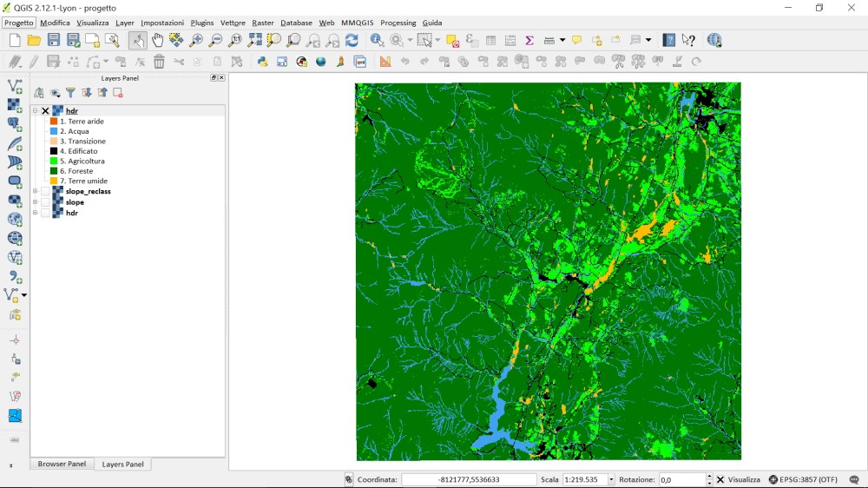Filter legend by map content
Screen dimensions: 868x488
pos(71,93)
